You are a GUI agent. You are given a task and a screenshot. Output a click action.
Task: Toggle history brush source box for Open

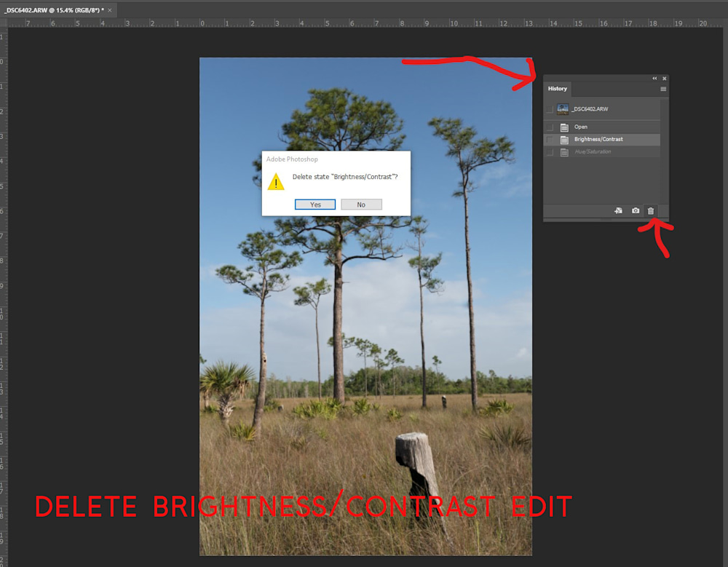(x=550, y=127)
